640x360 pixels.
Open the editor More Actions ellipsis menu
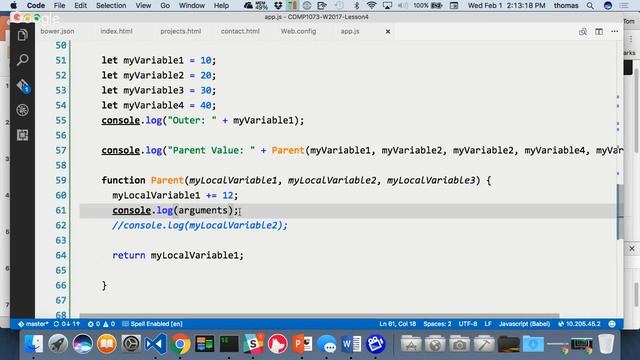coord(615,31)
